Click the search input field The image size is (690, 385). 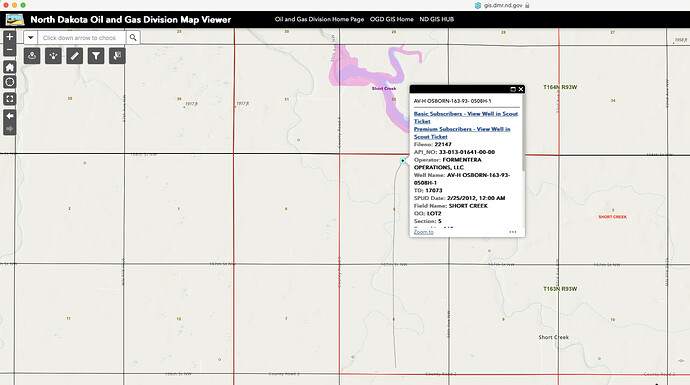pyautogui.click(x=82, y=38)
